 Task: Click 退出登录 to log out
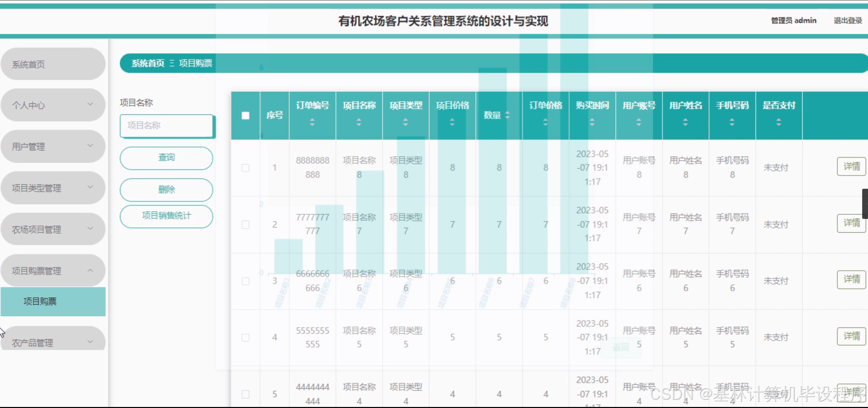pyautogui.click(x=847, y=21)
